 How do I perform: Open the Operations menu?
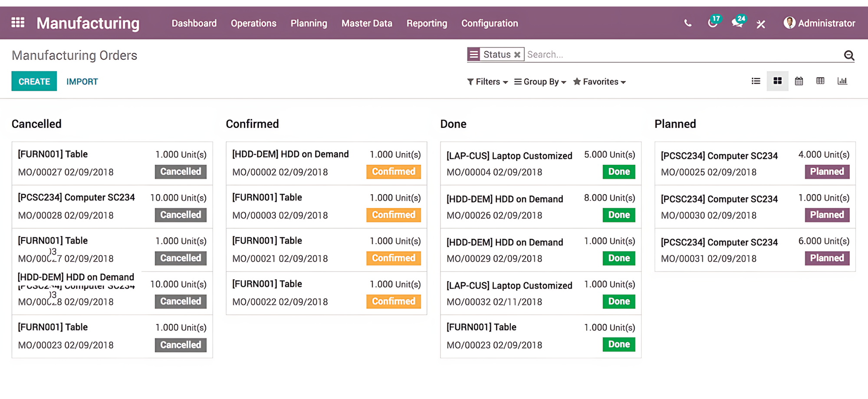[x=253, y=23]
